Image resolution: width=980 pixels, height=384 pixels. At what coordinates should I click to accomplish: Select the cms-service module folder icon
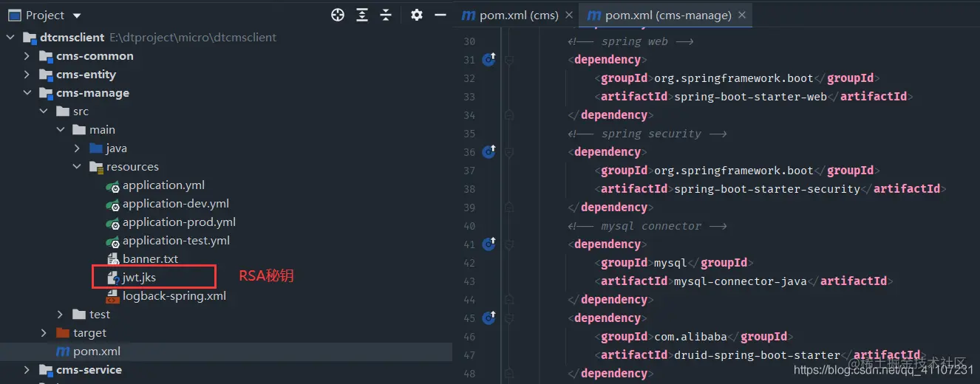pyautogui.click(x=46, y=370)
